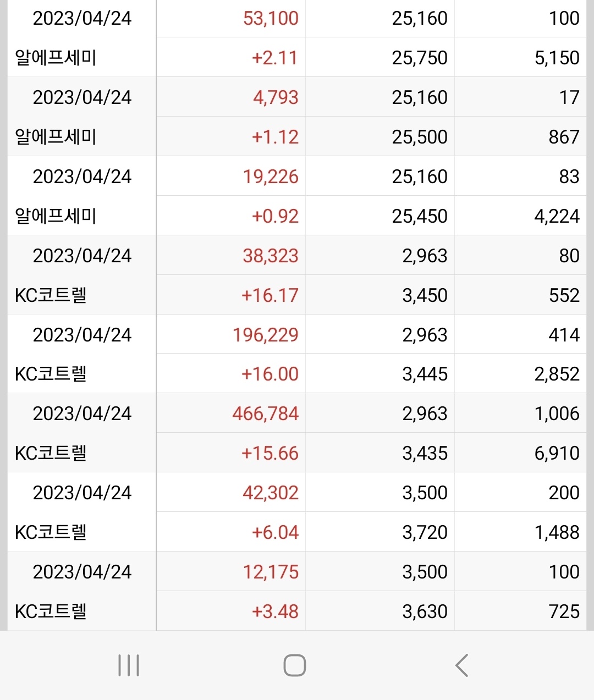Image resolution: width=594 pixels, height=700 pixels.
Task: Select the 6,910 amount cell
Action: tap(557, 453)
